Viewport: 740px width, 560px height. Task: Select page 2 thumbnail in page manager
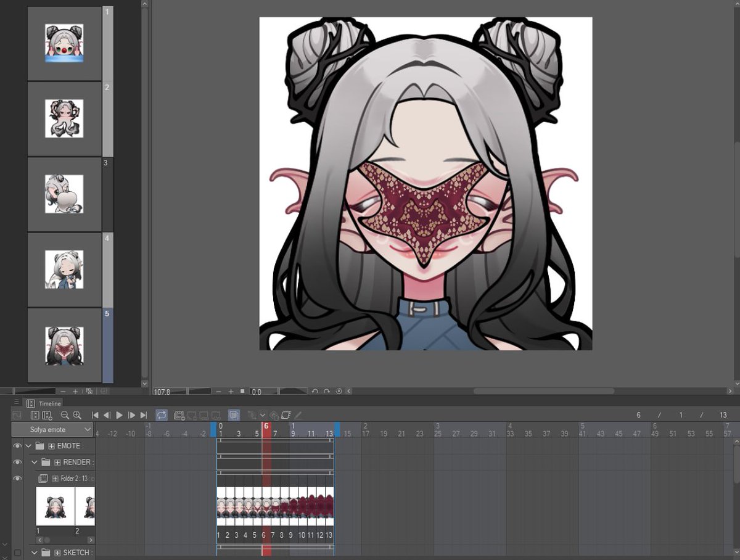(64, 118)
